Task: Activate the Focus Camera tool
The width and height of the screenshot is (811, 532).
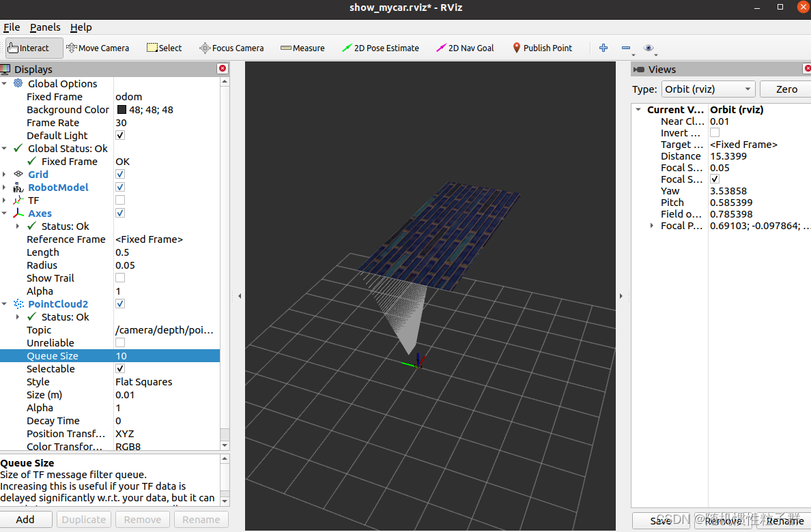Action: (231, 48)
